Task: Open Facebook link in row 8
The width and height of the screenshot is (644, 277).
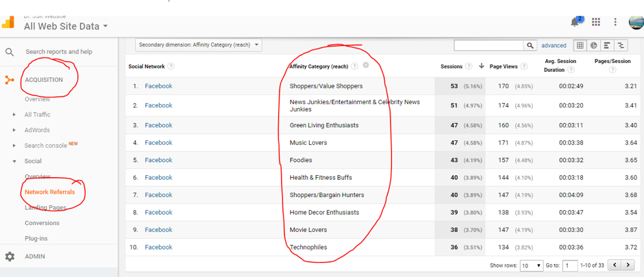Action: coord(158,212)
